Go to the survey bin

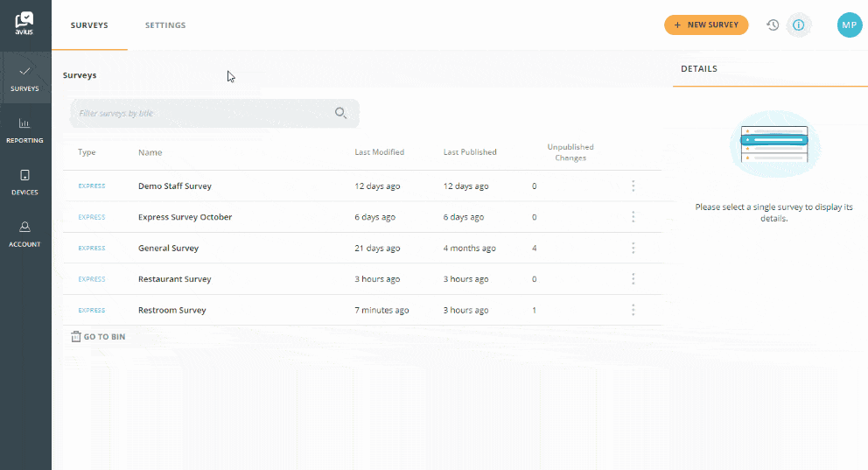[98, 337]
